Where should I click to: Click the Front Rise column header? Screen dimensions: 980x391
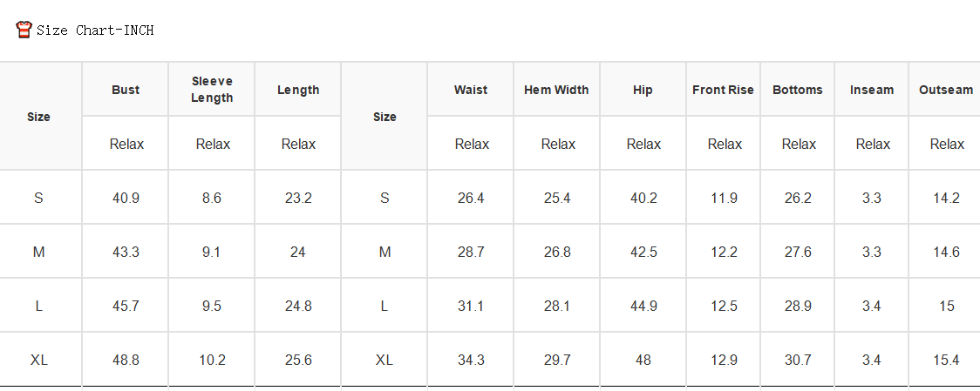pos(723,90)
